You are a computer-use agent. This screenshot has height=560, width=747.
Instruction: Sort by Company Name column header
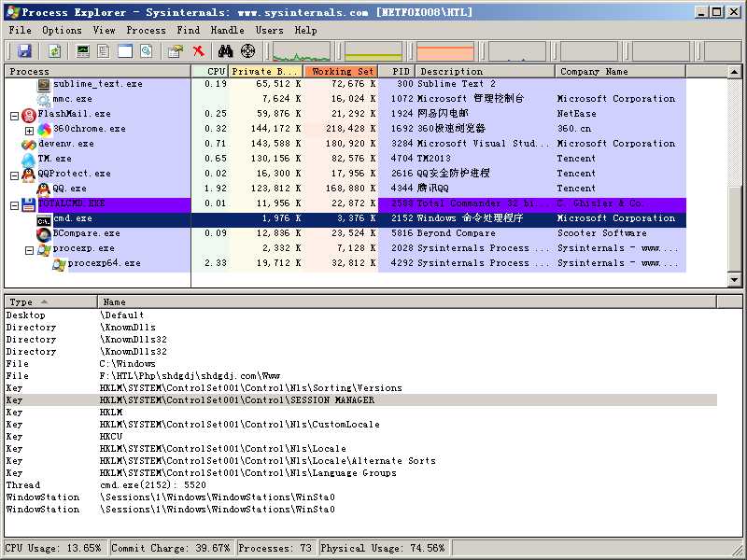tap(621, 72)
